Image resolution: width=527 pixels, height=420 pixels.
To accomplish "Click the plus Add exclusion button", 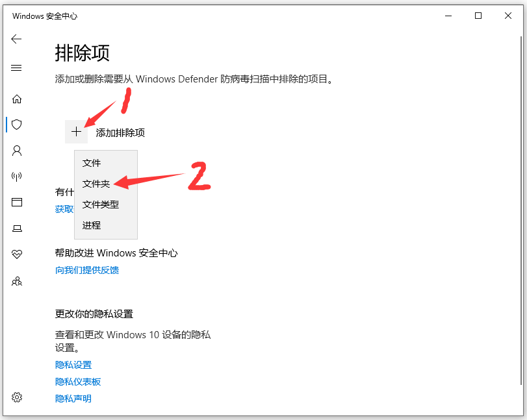I will [x=77, y=132].
